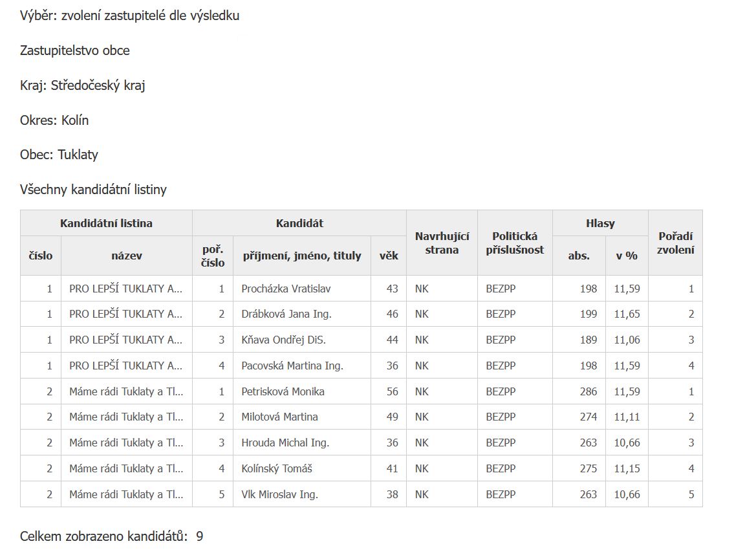Click on candidate Drábková Jana Ing.
756x559 pixels.
pyautogui.click(x=286, y=314)
